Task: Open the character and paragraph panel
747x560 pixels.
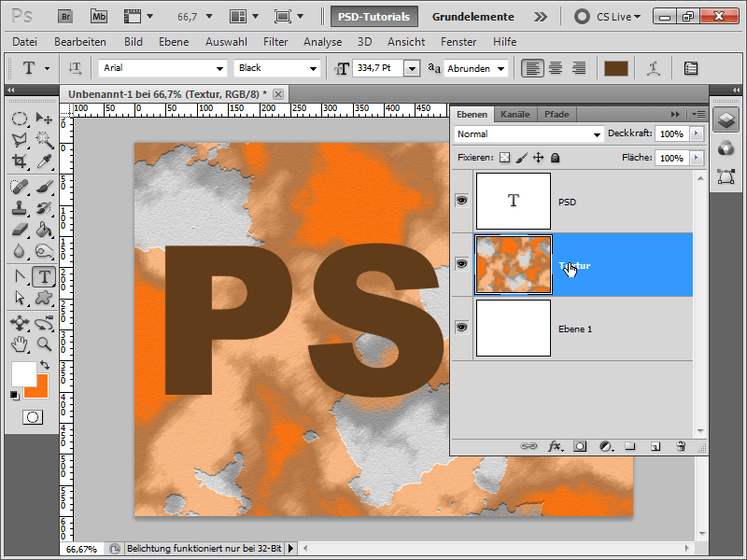Action: (691, 68)
